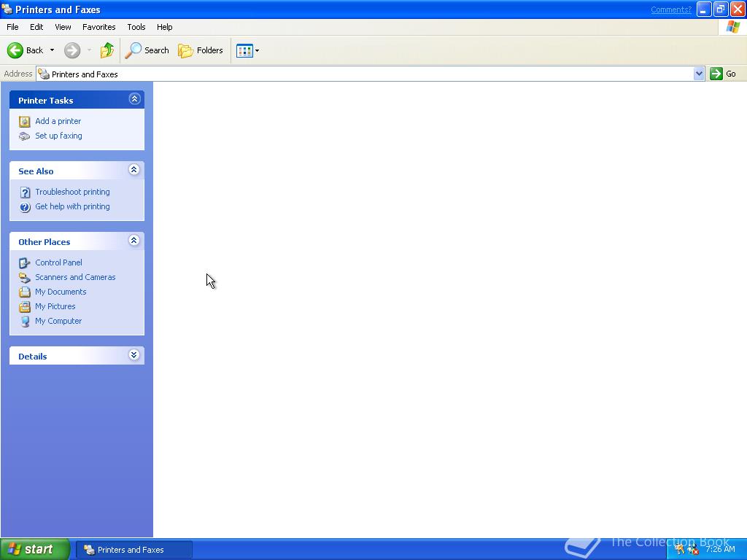
Task: Open the address bar dropdown arrow
Action: click(698, 74)
